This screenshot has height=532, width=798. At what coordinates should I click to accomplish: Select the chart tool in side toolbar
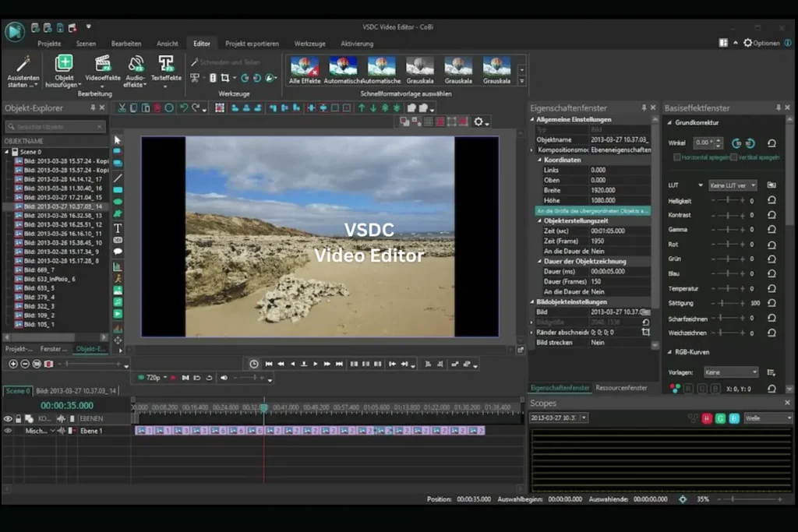(118, 266)
